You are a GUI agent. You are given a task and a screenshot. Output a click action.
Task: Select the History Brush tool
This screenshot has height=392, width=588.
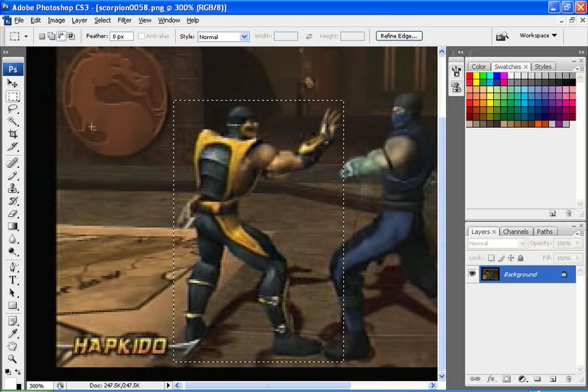[x=12, y=201]
